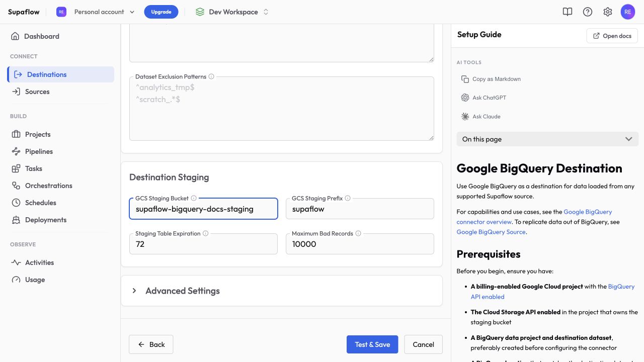
Task: Click the GCS Staging Bucket info icon
Action: (194, 198)
